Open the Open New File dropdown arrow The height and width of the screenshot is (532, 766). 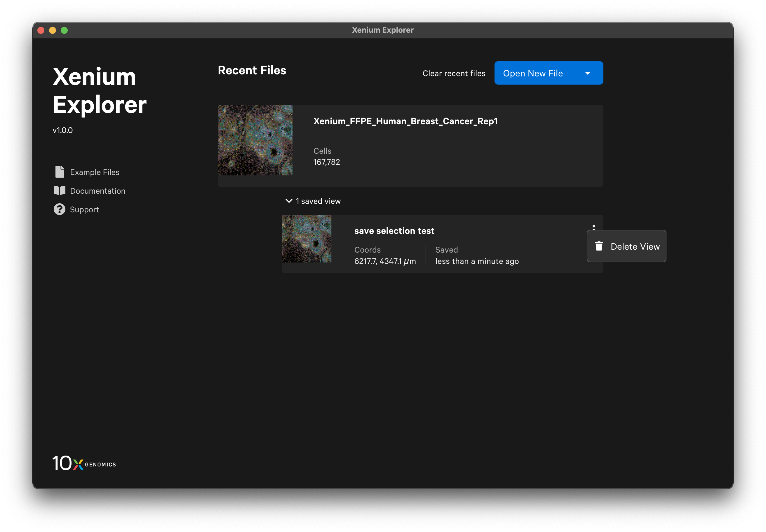588,73
